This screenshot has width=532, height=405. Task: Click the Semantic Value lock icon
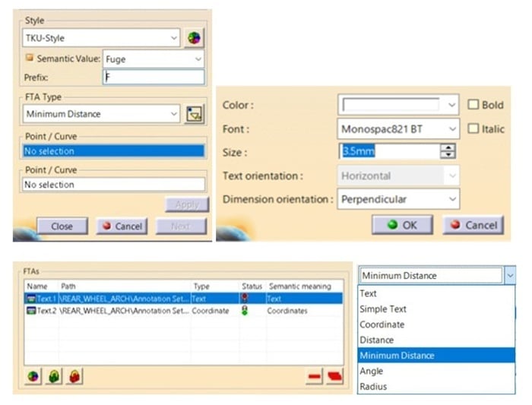[x=30, y=58]
